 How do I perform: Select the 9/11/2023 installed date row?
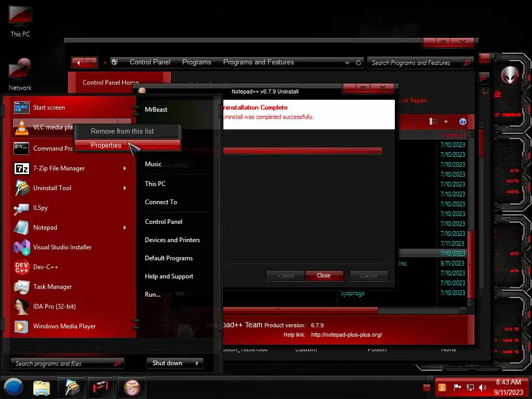pos(452,263)
